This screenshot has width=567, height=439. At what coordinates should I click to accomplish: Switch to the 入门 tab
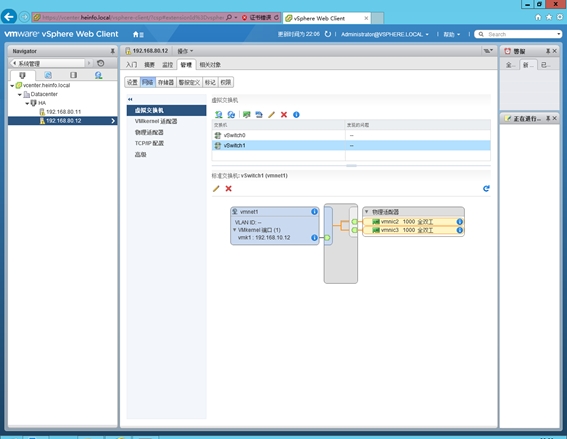(x=131, y=65)
